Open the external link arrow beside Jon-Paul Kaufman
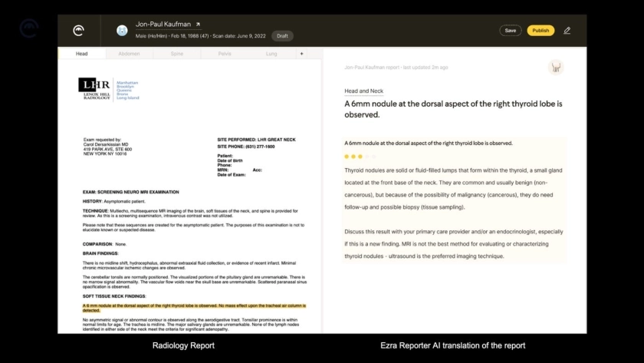This screenshot has height=363, width=644. click(199, 25)
